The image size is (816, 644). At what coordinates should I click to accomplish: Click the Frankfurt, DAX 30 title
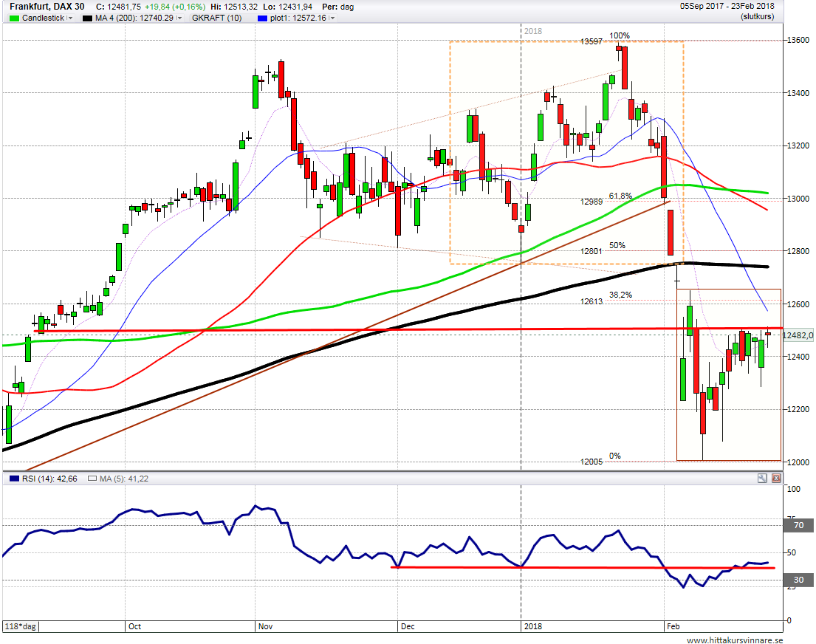point(47,7)
